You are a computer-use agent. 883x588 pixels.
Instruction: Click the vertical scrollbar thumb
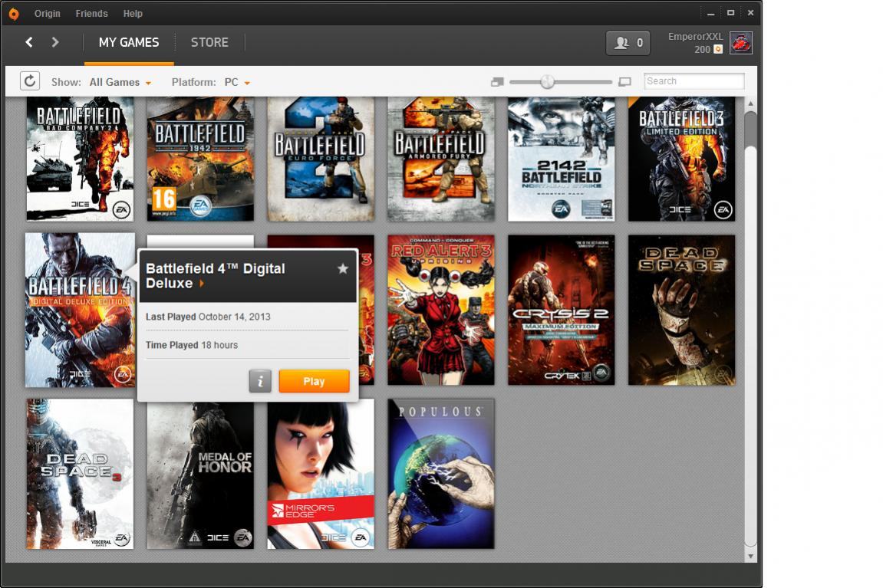750,130
